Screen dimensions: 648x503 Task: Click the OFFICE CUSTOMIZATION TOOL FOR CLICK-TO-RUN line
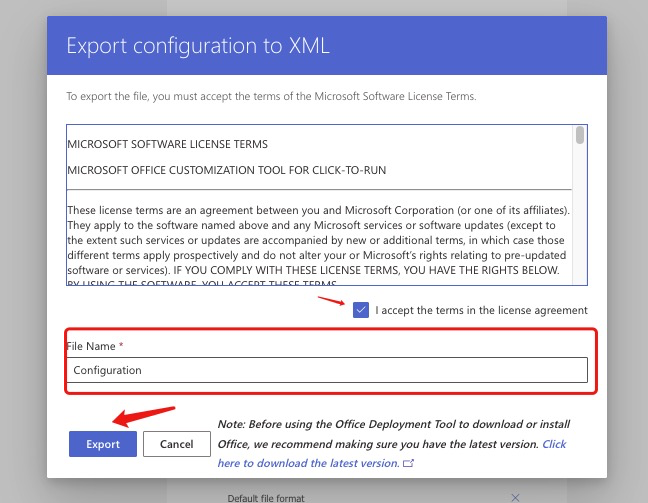(x=226, y=170)
